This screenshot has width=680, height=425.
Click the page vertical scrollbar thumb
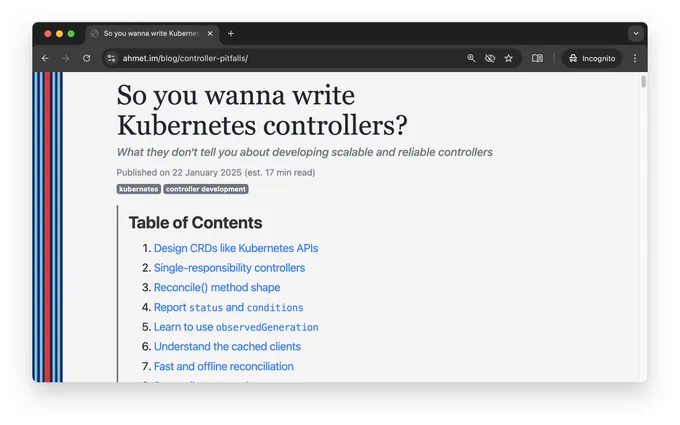click(644, 81)
